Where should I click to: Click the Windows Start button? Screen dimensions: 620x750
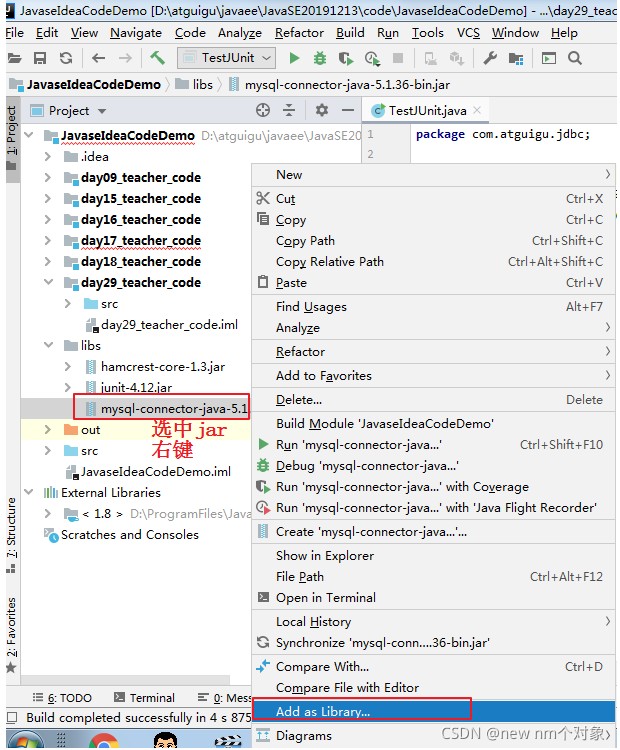(25, 740)
